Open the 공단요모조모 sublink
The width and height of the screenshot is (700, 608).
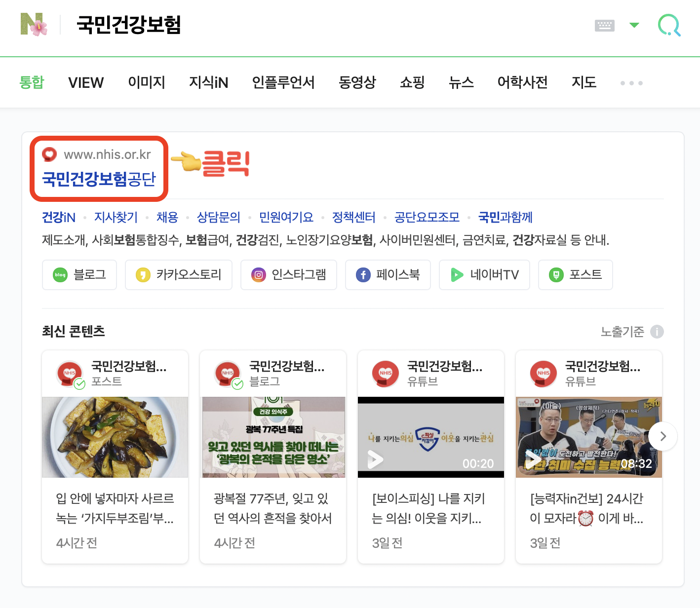[427, 217]
